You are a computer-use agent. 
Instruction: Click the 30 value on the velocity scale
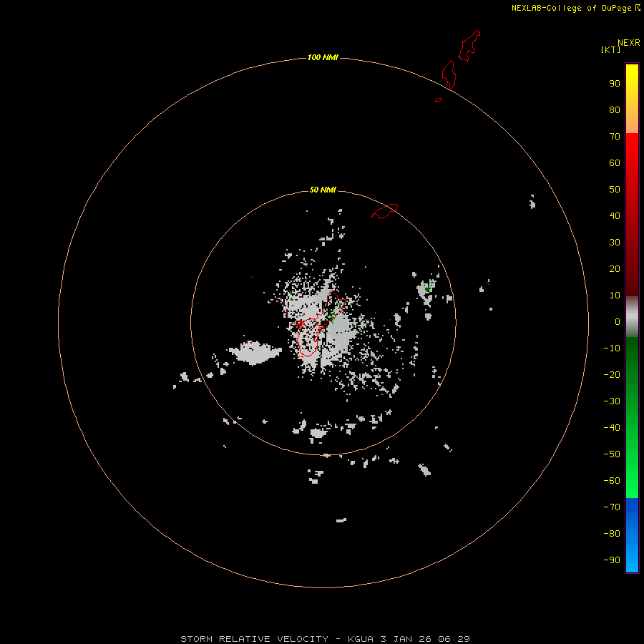click(615, 243)
